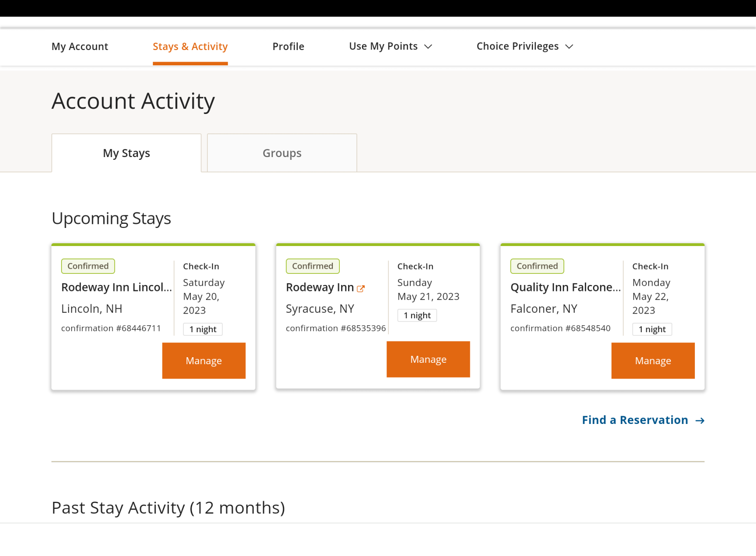Click the external link icon beside Rodeway Inn
Viewport: 756px width, 556px height.
(x=361, y=289)
